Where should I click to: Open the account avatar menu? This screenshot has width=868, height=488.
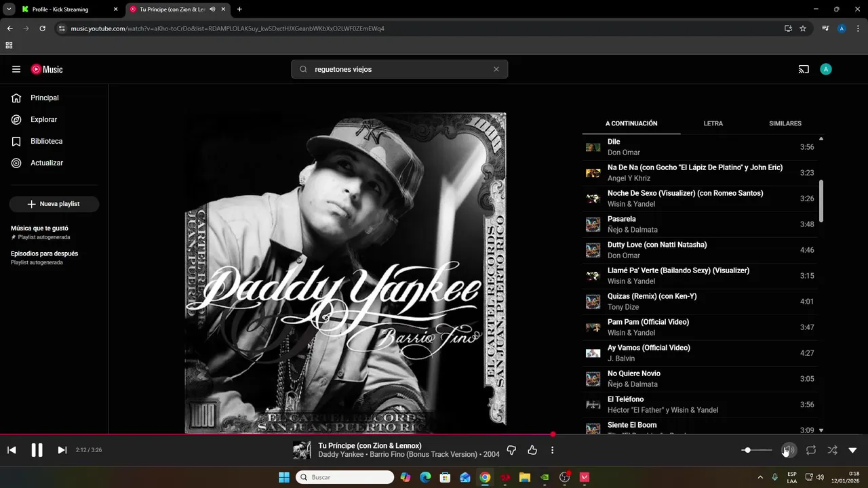(825, 69)
